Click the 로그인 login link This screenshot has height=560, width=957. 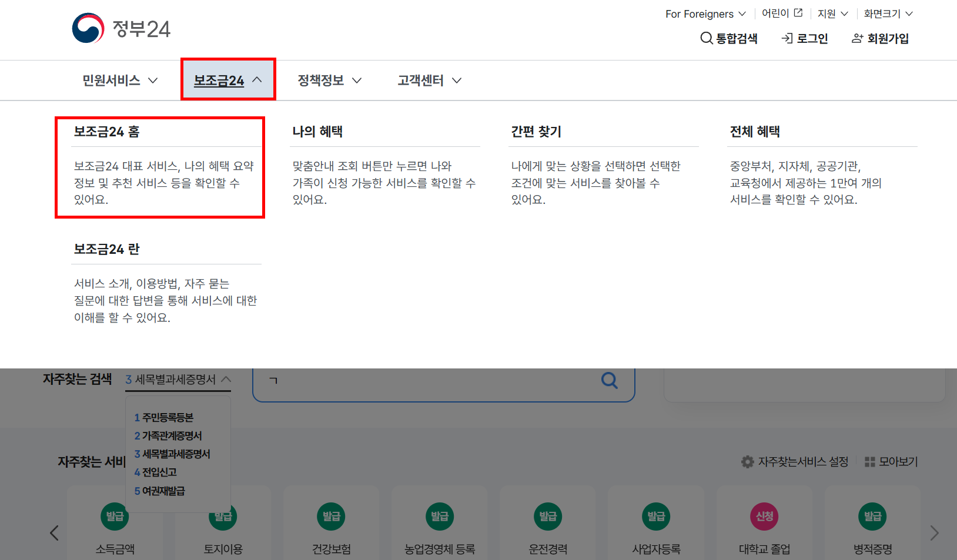(x=805, y=39)
